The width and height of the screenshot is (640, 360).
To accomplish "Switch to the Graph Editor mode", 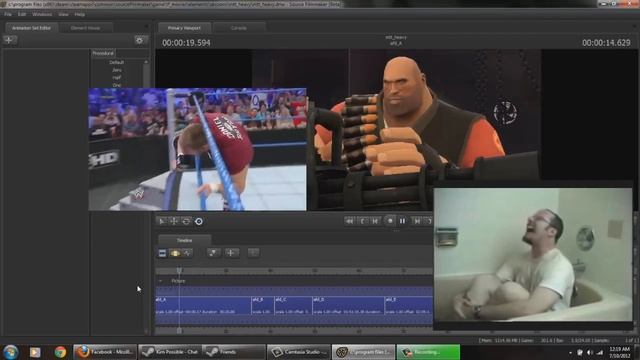I will point(187,253).
